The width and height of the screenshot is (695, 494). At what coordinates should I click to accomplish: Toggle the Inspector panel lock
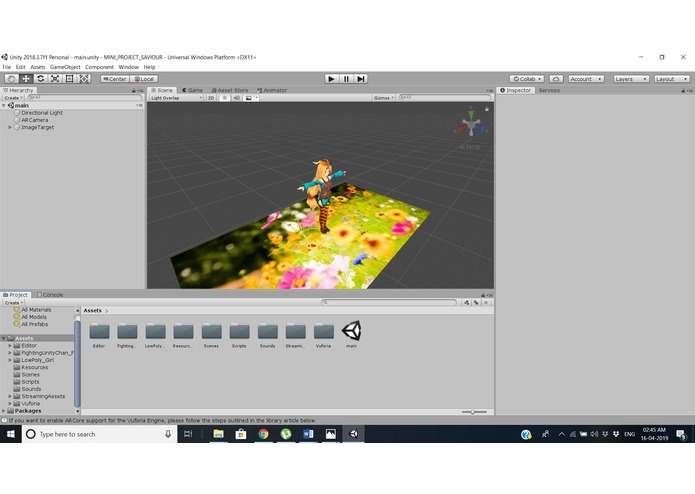(x=683, y=90)
